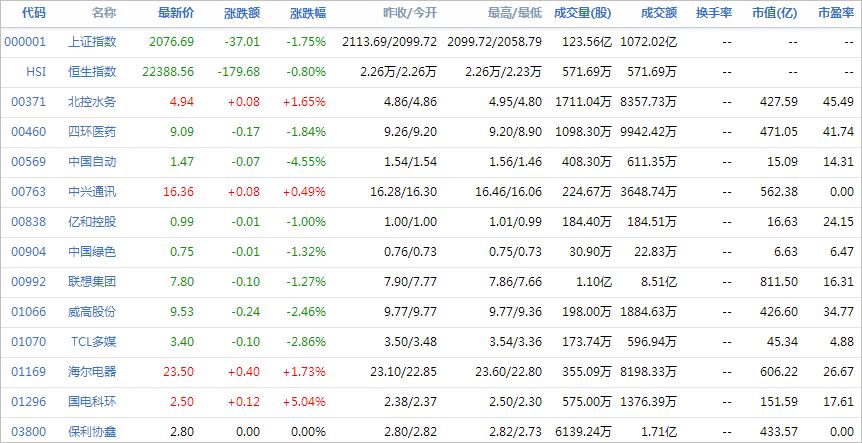Click the +1.65% change percentage
Screen dimensions: 862x443
[x=305, y=102]
